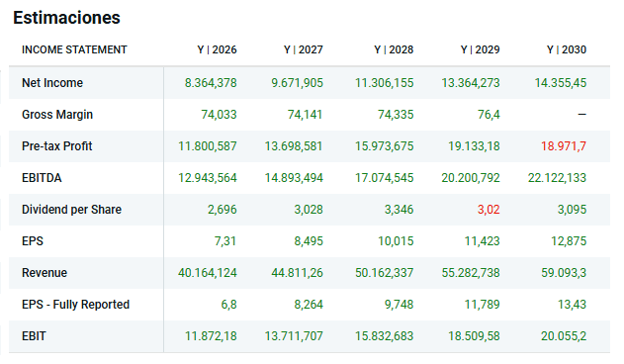Click the 2028 EPS value 10,015
The width and height of the screenshot is (624, 364).
(x=396, y=241)
